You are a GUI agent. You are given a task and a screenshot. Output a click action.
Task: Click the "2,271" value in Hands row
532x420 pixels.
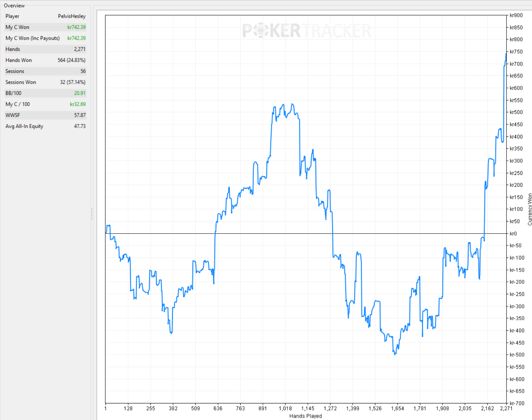click(80, 49)
